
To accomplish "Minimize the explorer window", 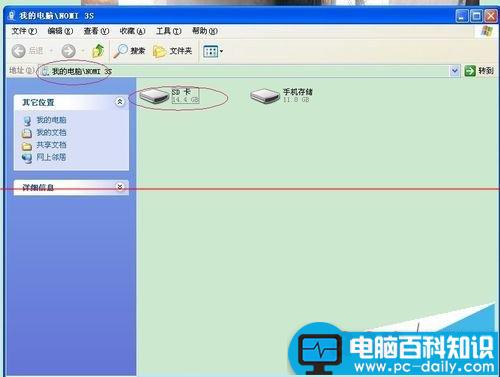I will pos(462,16).
